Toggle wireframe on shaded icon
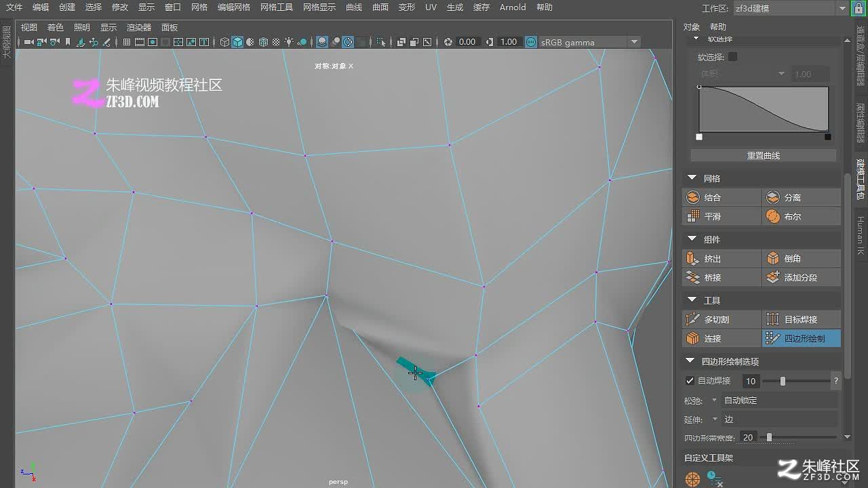This screenshot has width=868, height=488. [x=263, y=42]
